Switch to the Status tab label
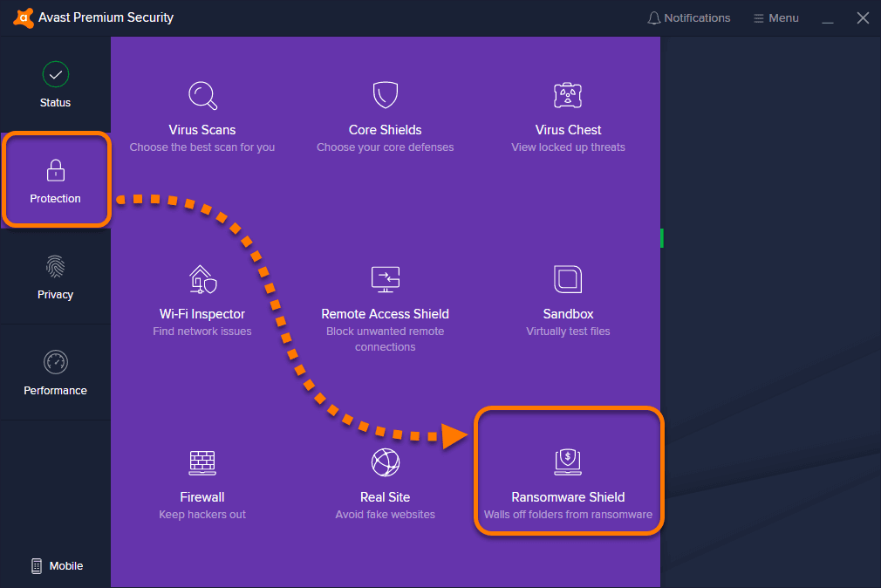The width and height of the screenshot is (881, 588). (56, 103)
